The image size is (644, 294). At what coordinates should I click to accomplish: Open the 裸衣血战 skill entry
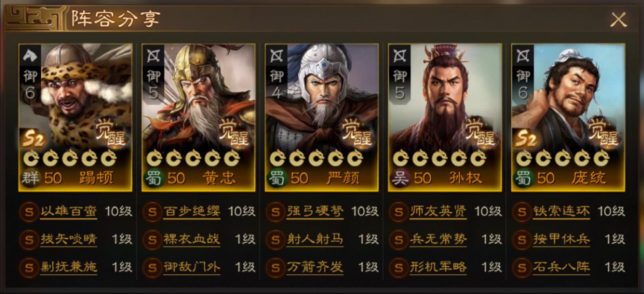click(x=192, y=239)
